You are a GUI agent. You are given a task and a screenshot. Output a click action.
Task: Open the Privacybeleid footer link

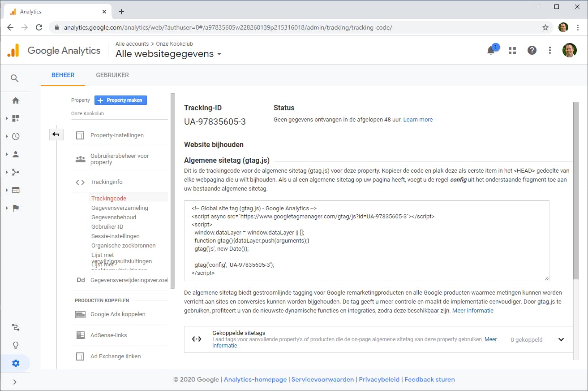(x=379, y=379)
